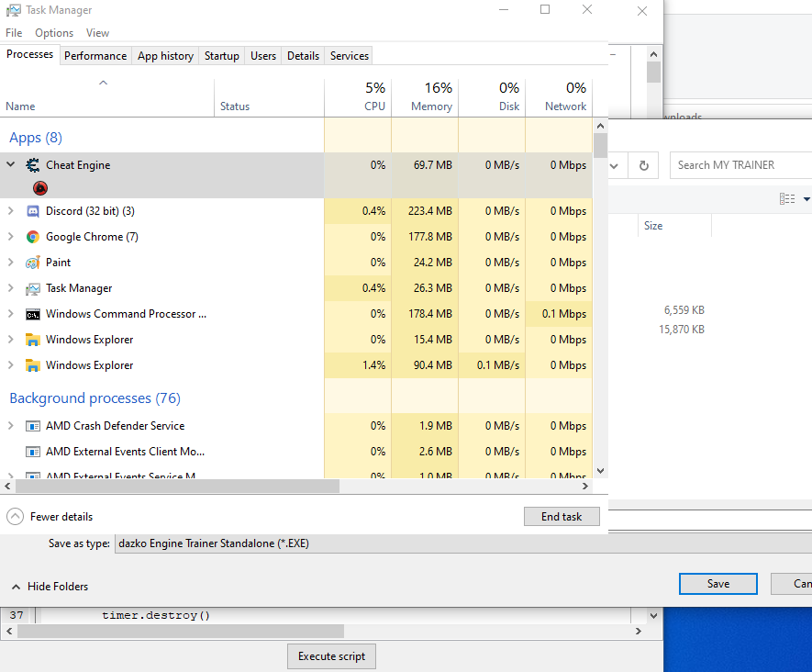Screen dimensions: 812x672
Task: Click the refresh icon beside search box
Action: click(x=644, y=166)
